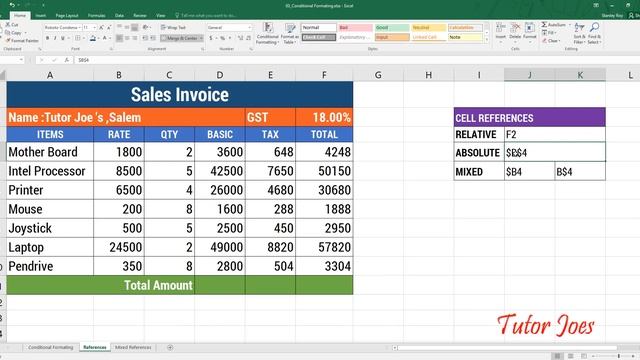Open the font size dropdown
Image resolution: width=640 pixels, height=360 pixels.
(x=95, y=27)
